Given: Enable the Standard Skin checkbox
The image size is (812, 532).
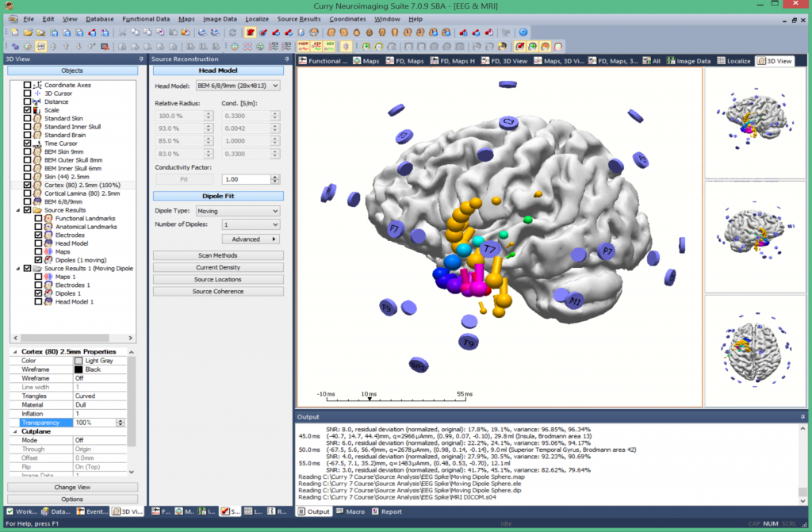Looking at the screenshot, I should point(28,118).
